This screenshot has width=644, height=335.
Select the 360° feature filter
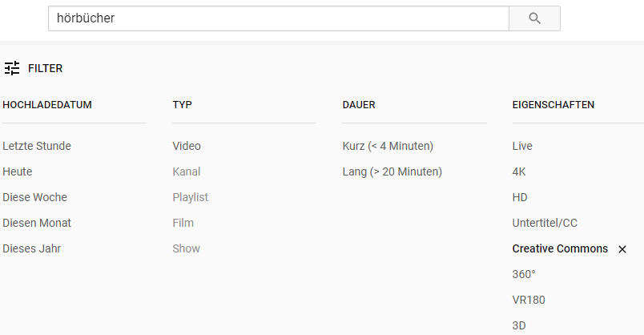(524, 274)
